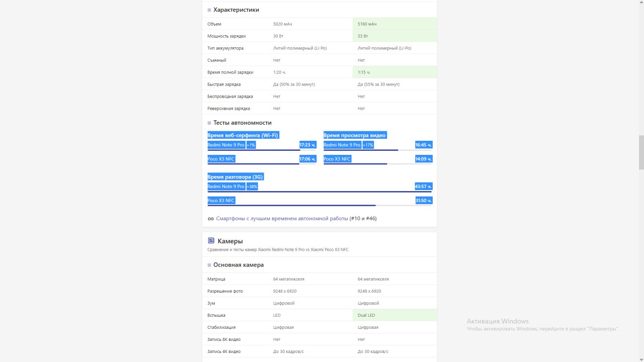The height and width of the screenshot is (362, 644).
Task: Open Смартфоны с лучшим временем автономной работы link
Action: coord(282,219)
